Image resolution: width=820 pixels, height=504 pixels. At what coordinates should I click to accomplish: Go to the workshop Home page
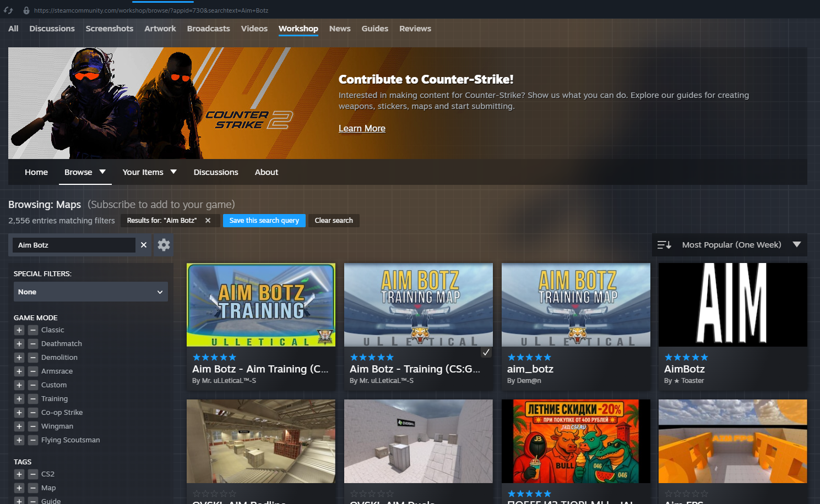[x=36, y=172]
